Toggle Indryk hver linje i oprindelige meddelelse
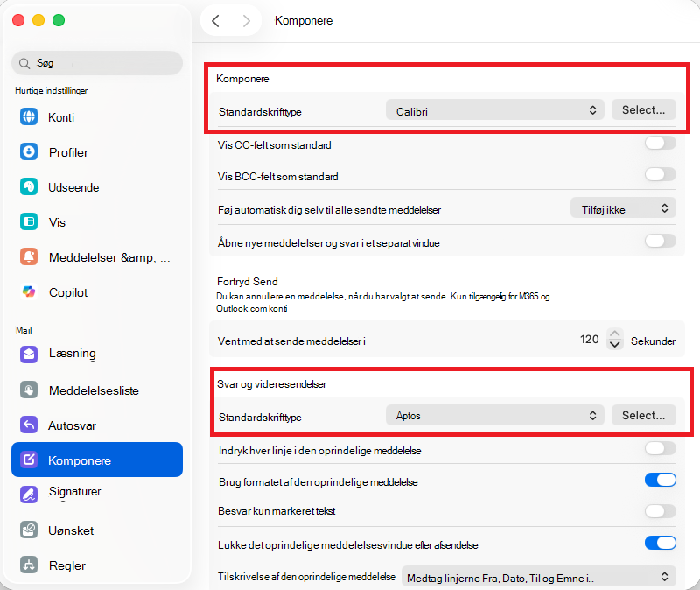Screen dimensions: 700x590 pos(661,448)
